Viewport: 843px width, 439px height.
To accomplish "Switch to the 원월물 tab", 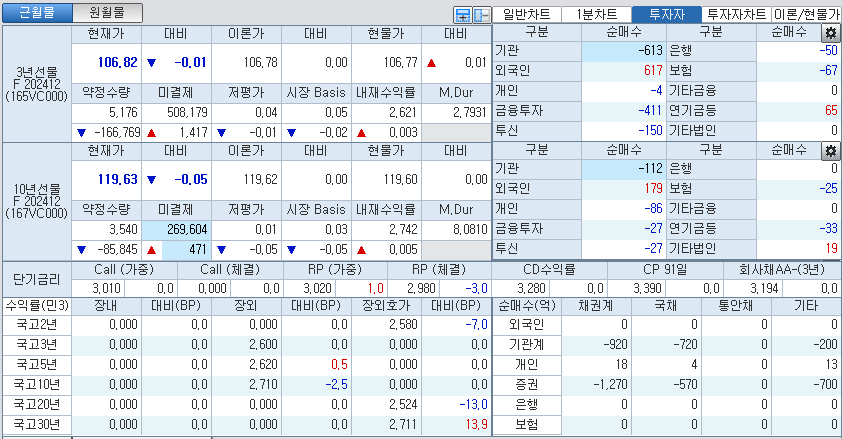I will point(107,13).
